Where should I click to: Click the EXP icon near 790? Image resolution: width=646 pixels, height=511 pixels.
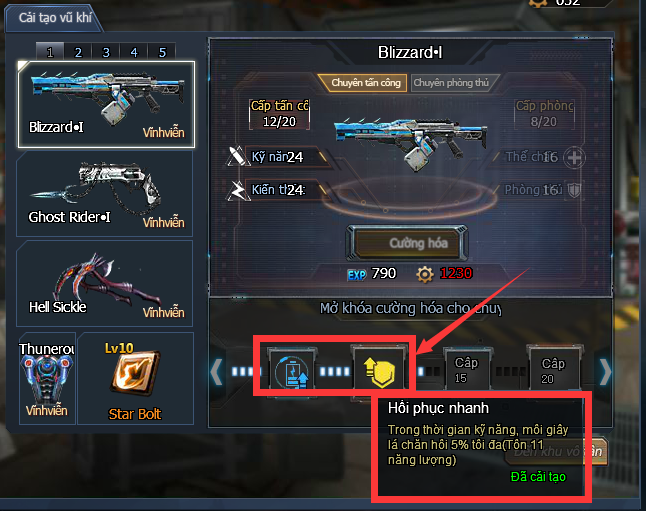click(x=356, y=275)
